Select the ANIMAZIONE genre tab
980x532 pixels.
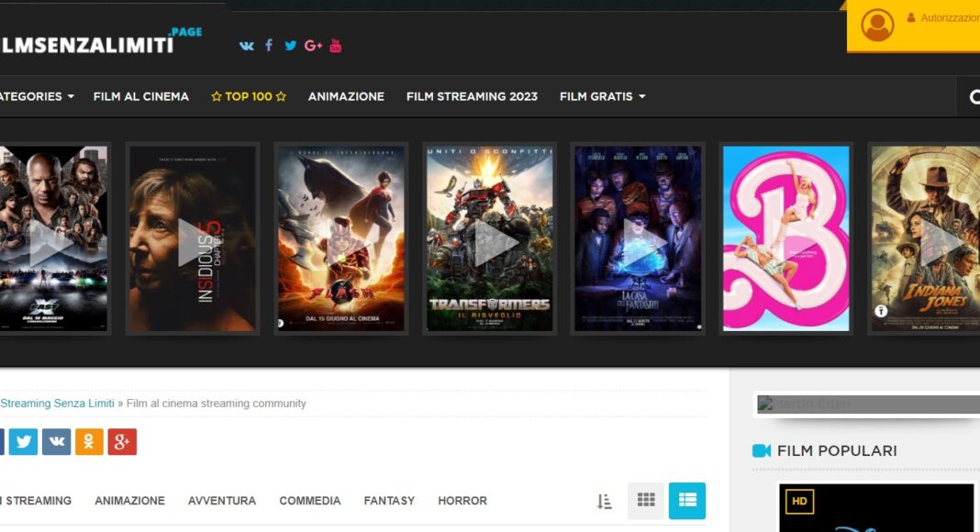pos(130,501)
